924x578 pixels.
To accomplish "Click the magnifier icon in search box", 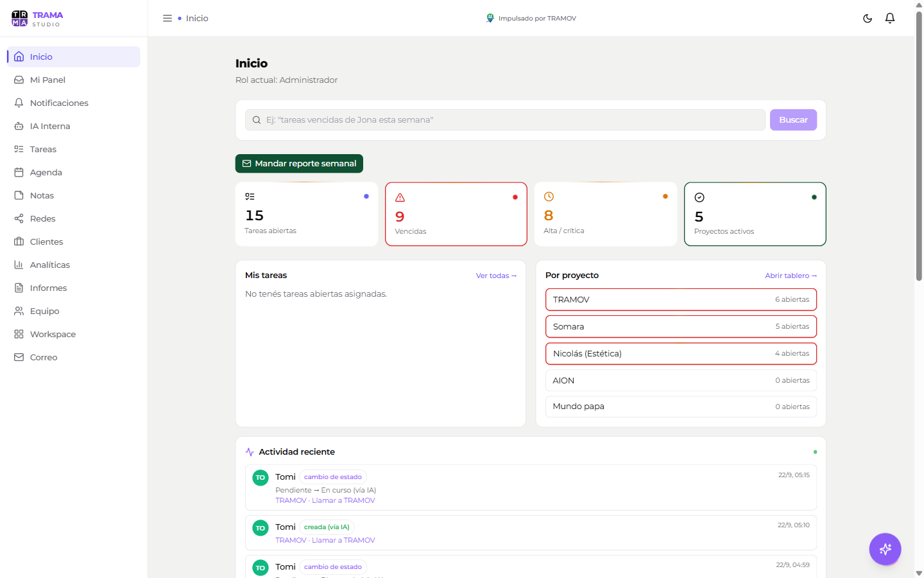I will pos(257,120).
